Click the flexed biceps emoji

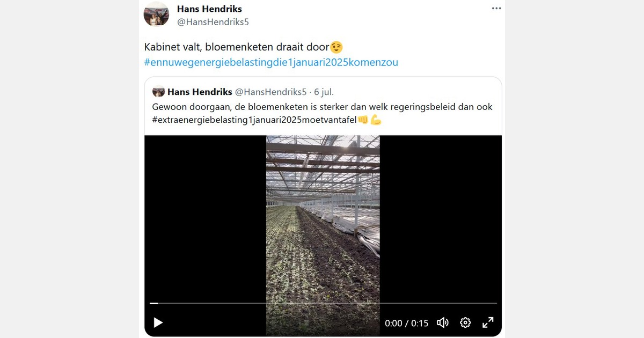click(x=376, y=120)
